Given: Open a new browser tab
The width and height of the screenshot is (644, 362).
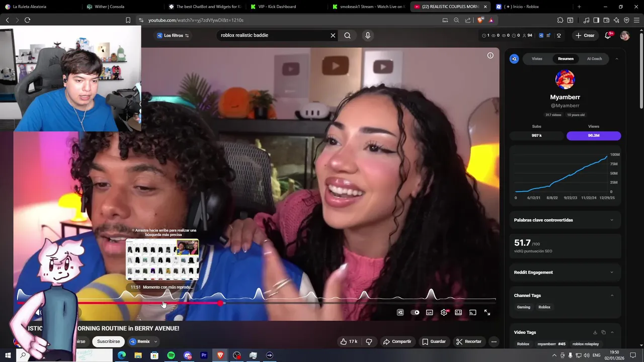Looking at the screenshot, I should click(x=579, y=7).
